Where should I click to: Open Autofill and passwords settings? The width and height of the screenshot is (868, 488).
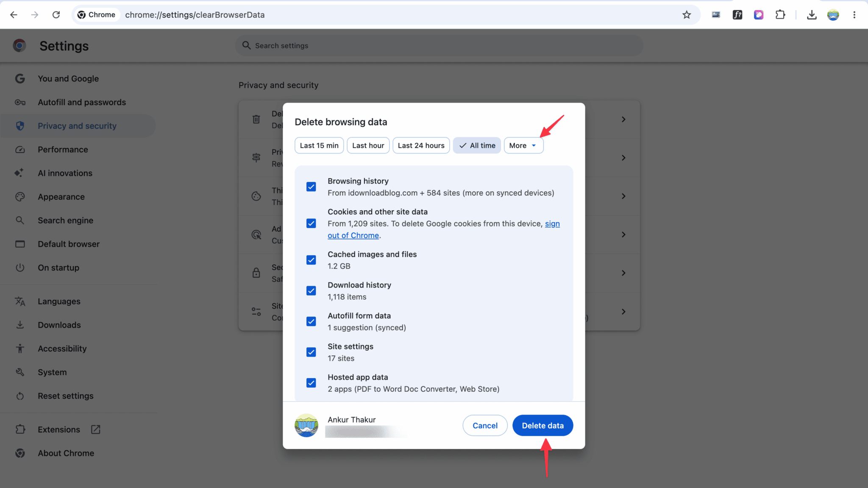coord(82,102)
